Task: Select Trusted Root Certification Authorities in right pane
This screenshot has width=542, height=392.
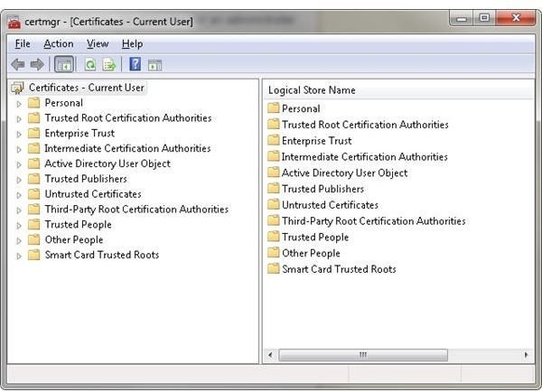Action: (365, 125)
